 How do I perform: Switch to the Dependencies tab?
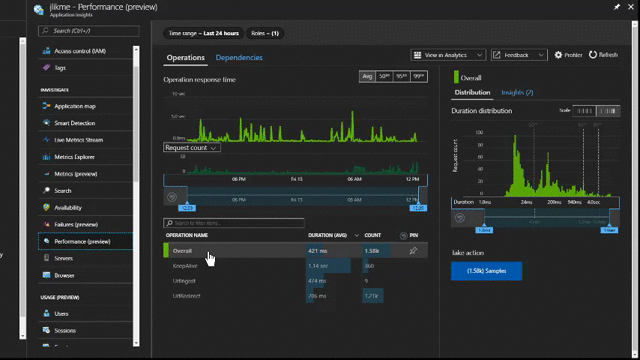pos(239,58)
